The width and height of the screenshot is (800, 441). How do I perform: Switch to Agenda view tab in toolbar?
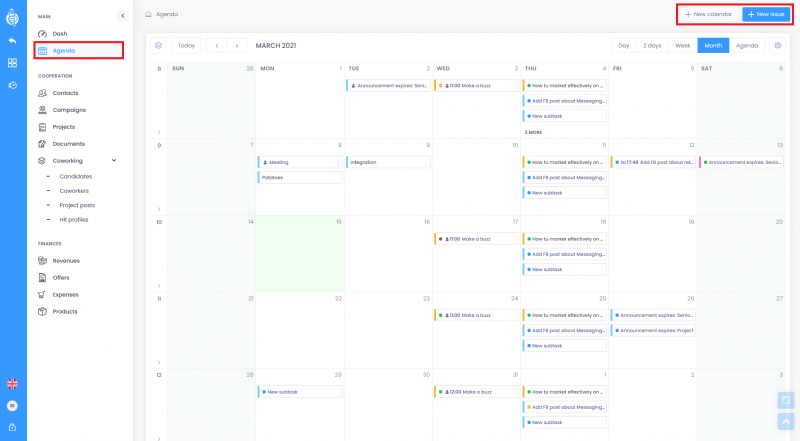point(747,45)
